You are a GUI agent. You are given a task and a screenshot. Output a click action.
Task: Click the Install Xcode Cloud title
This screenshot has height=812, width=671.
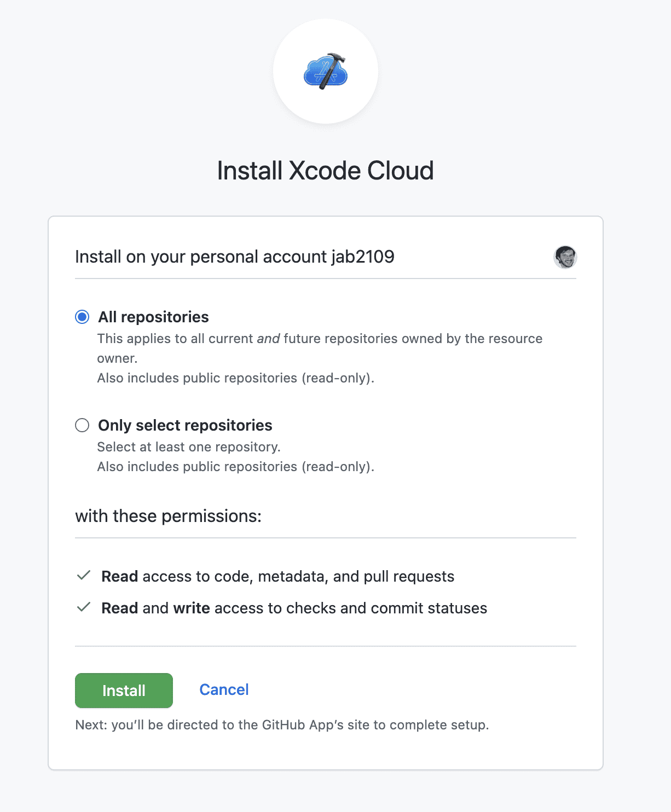point(325,170)
